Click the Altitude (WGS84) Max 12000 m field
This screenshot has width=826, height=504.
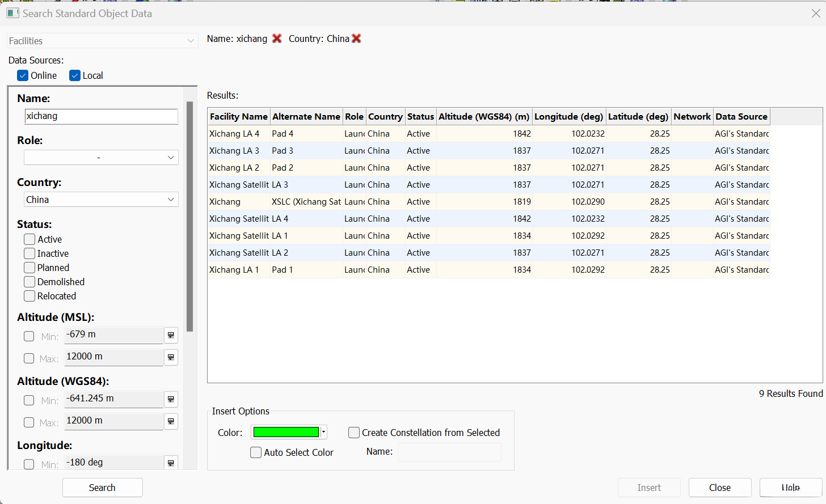(x=113, y=421)
